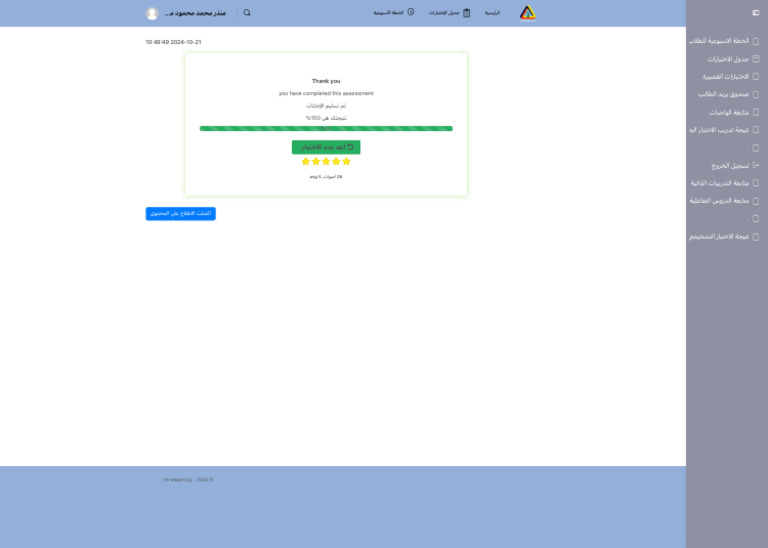Click the timestamp 2024-10-21 text

173,42
